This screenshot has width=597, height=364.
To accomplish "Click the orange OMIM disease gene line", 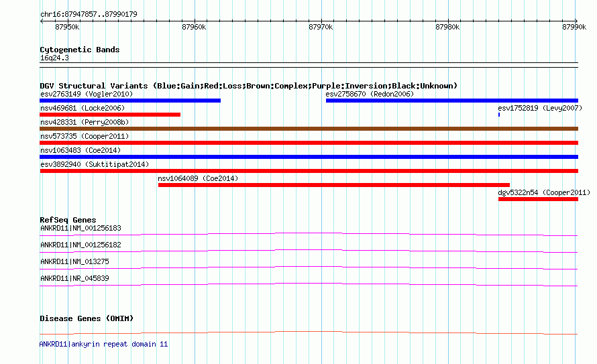I will [309, 332].
